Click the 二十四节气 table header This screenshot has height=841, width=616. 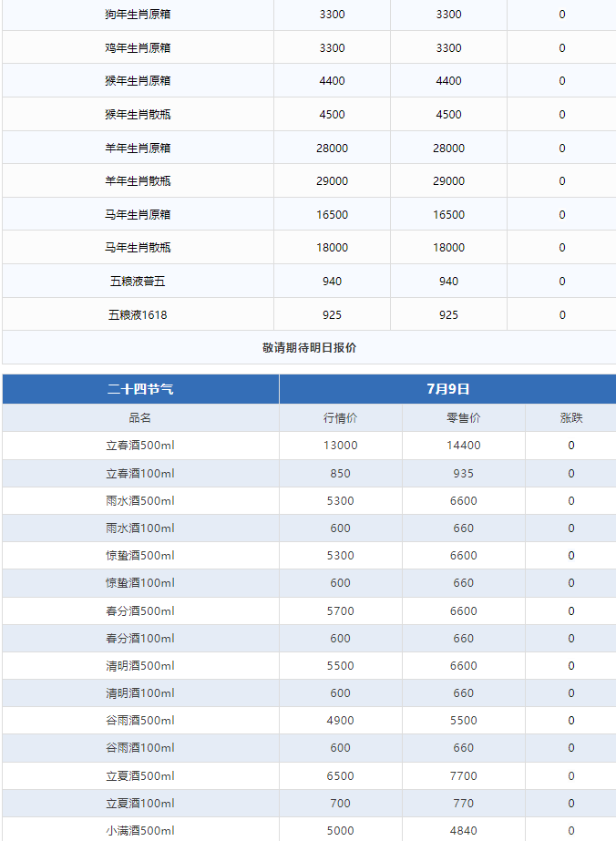(x=140, y=389)
